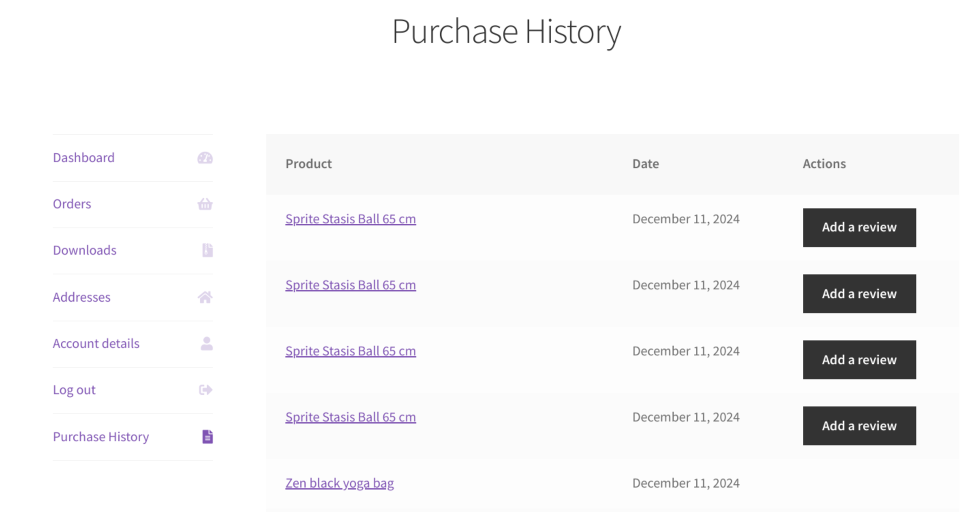Viewport: 980px width, 512px height.
Task: Hit the fourth Add a review button
Action: coord(859,426)
